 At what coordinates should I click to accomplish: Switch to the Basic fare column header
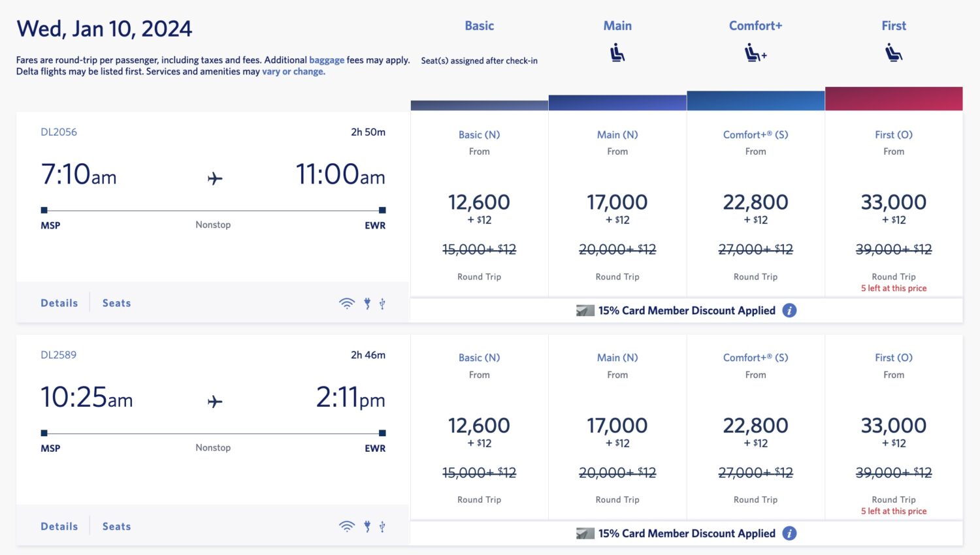pos(479,25)
